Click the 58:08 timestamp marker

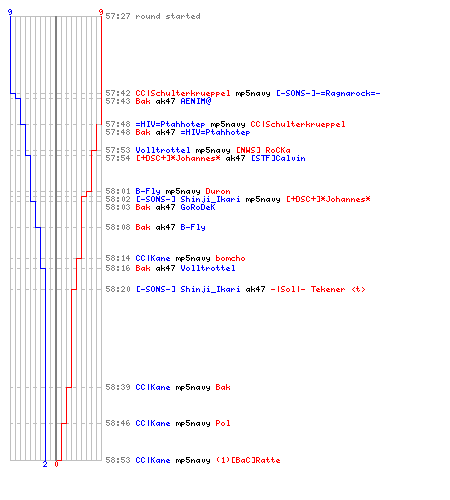[118, 227]
